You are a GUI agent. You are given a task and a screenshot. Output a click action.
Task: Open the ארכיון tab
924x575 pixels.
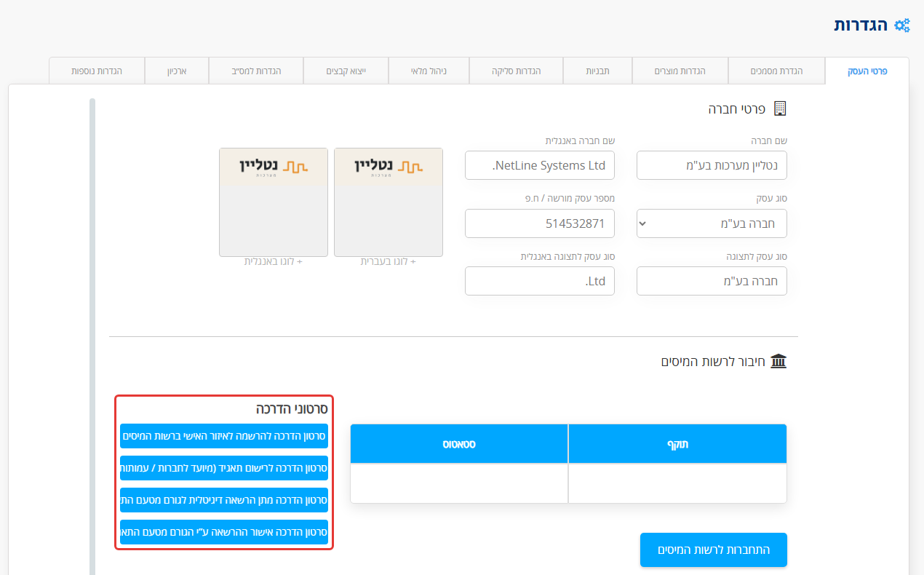point(177,71)
